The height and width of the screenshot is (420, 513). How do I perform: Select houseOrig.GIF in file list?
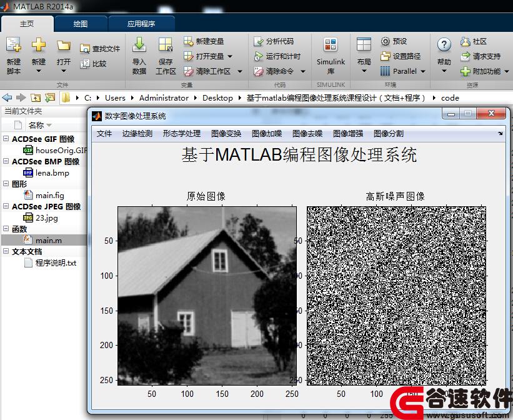(x=55, y=150)
